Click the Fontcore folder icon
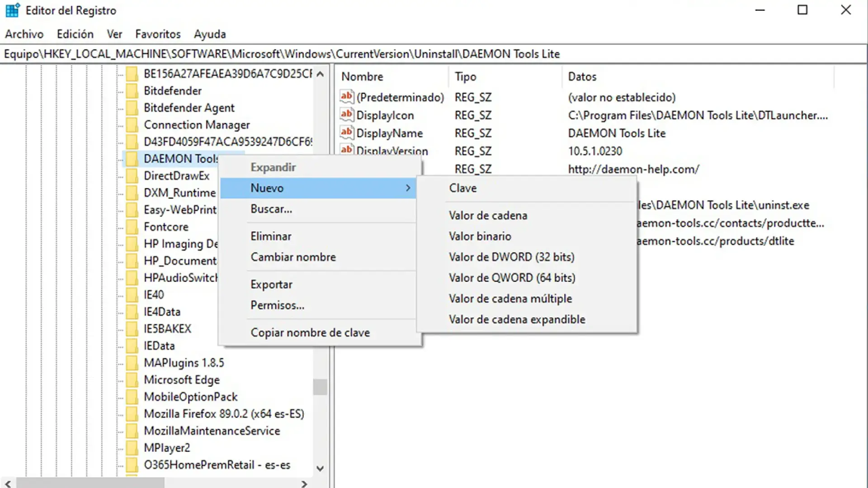Viewport: 868px width, 488px height. pos(132,227)
